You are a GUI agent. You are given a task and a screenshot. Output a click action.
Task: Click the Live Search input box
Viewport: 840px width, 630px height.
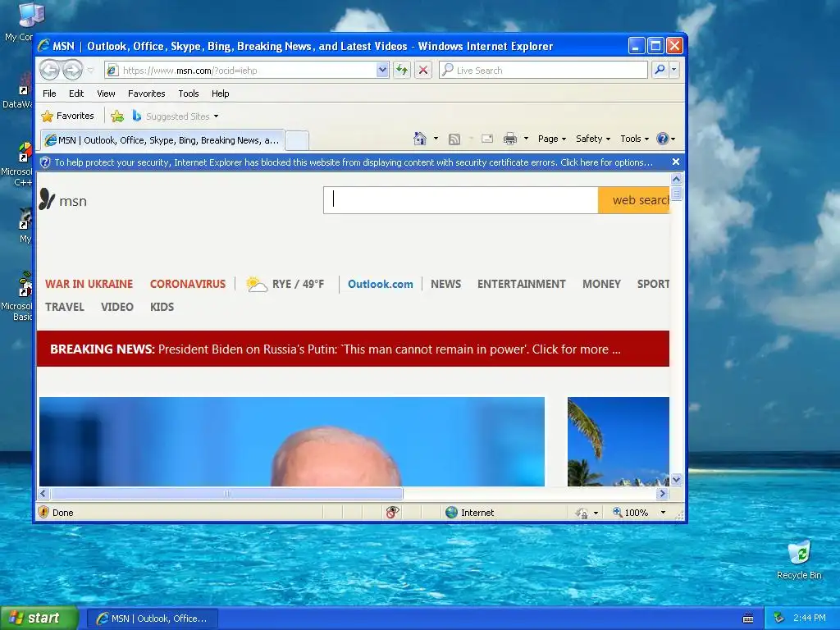point(543,71)
